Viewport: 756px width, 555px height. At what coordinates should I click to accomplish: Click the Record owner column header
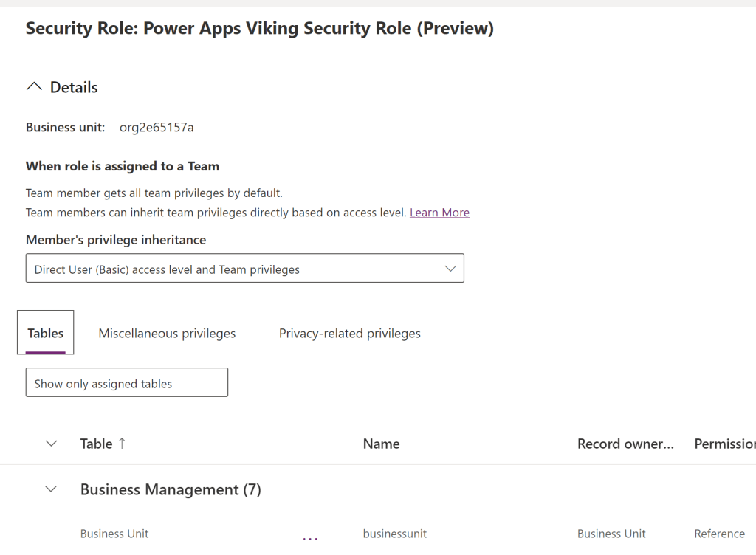tap(625, 444)
